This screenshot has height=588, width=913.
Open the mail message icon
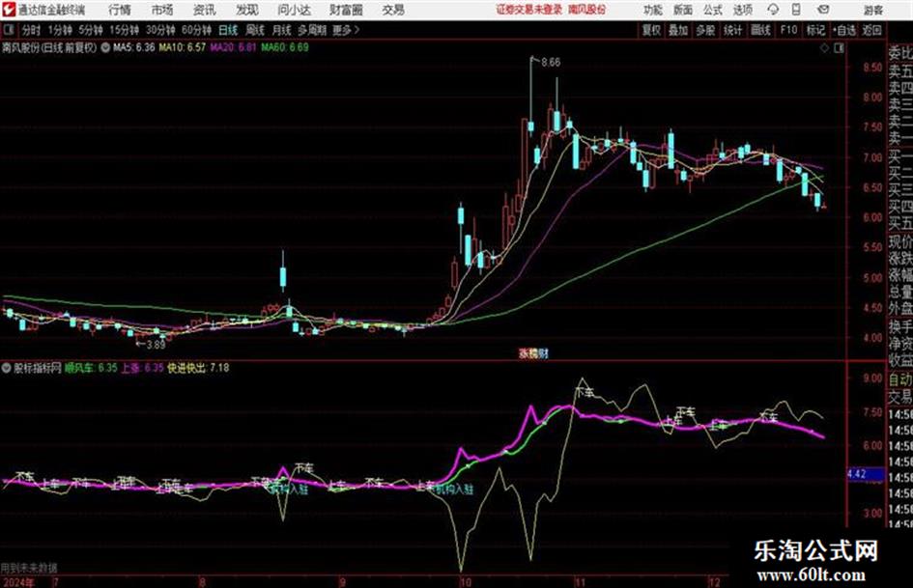click(823, 10)
